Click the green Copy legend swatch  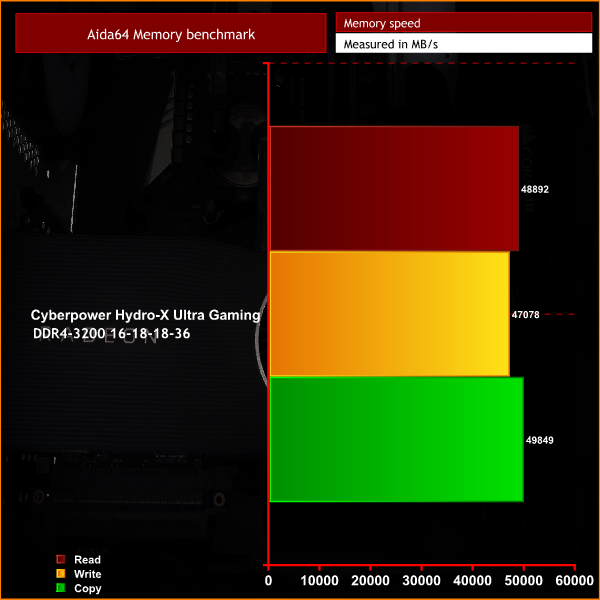(61, 589)
